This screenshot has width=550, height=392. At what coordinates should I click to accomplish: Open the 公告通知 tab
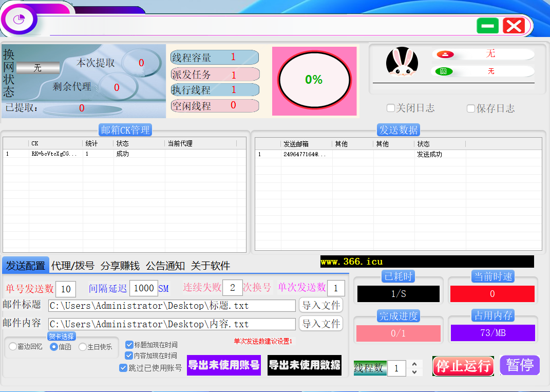(x=165, y=266)
